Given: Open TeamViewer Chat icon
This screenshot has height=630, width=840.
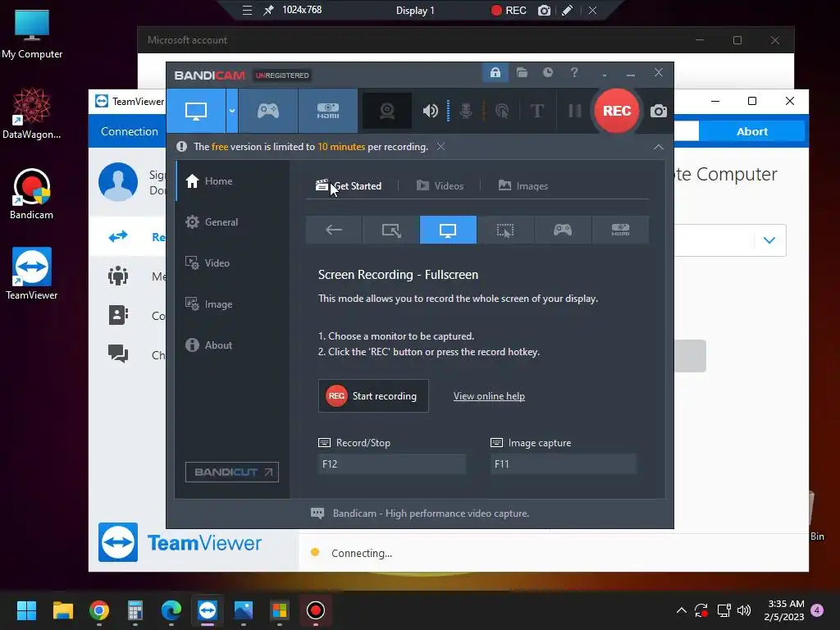Looking at the screenshot, I should 118,354.
